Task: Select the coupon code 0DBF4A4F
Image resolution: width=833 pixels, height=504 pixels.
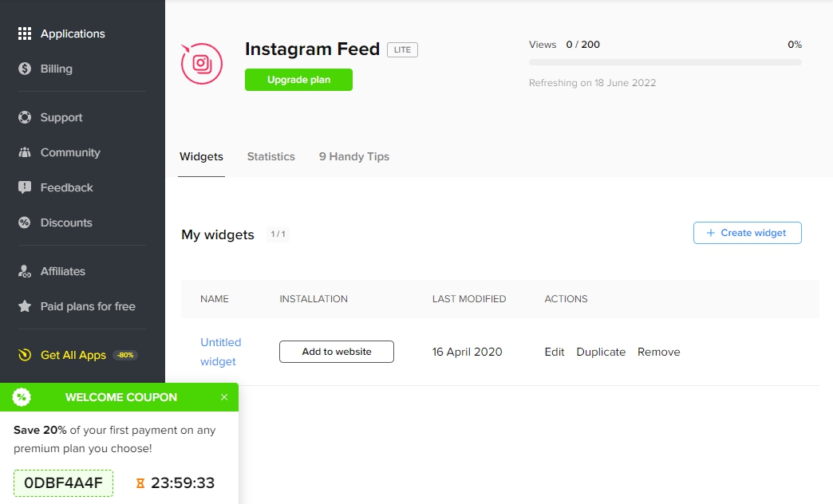Action: pyautogui.click(x=63, y=482)
